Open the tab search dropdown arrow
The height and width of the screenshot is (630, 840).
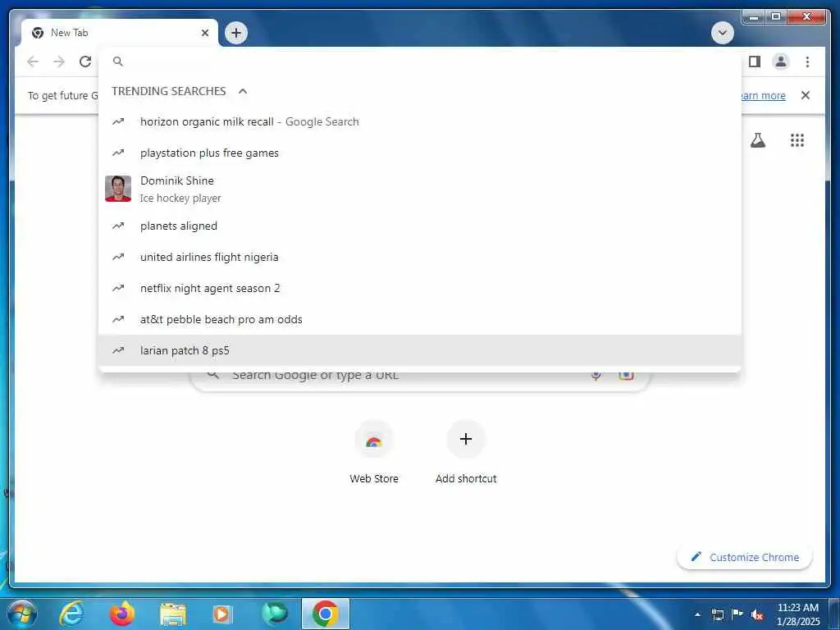tap(722, 33)
